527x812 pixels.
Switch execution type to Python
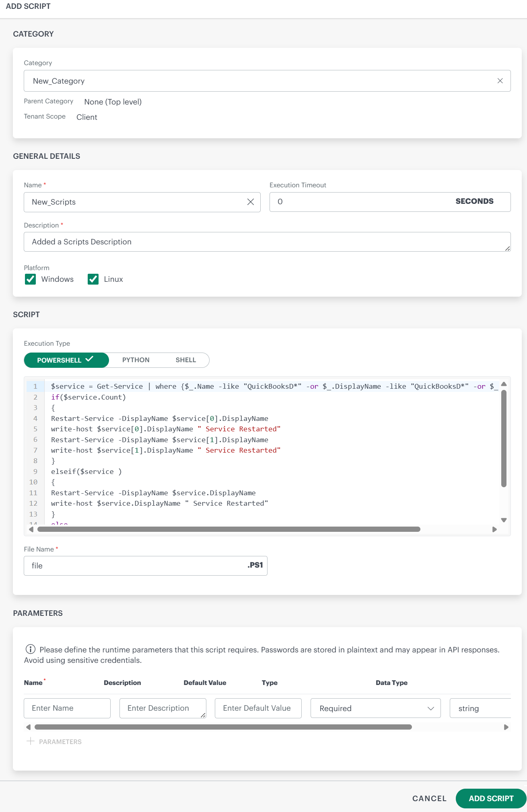click(136, 360)
